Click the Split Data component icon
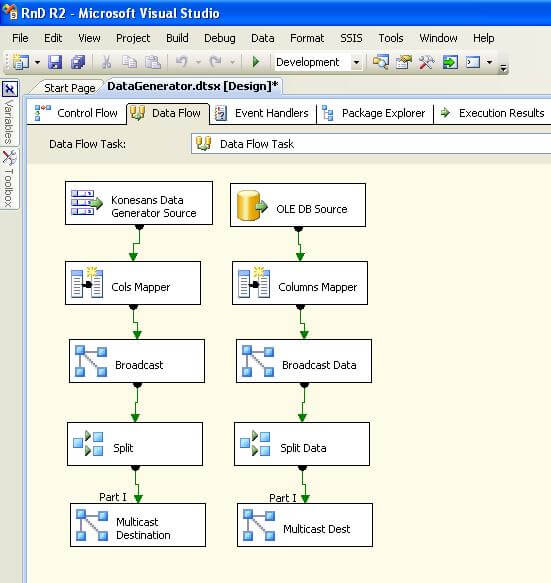The width and height of the screenshot is (551, 583). [255, 443]
